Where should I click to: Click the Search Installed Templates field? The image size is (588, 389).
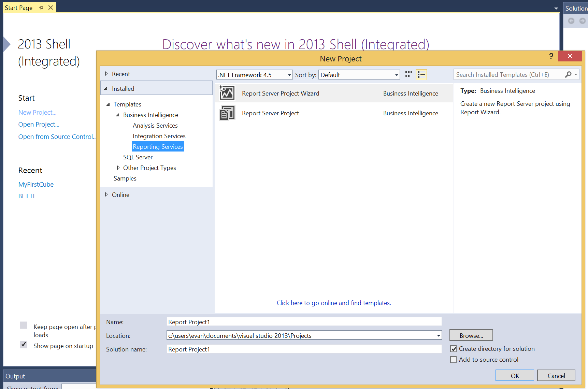pos(508,74)
